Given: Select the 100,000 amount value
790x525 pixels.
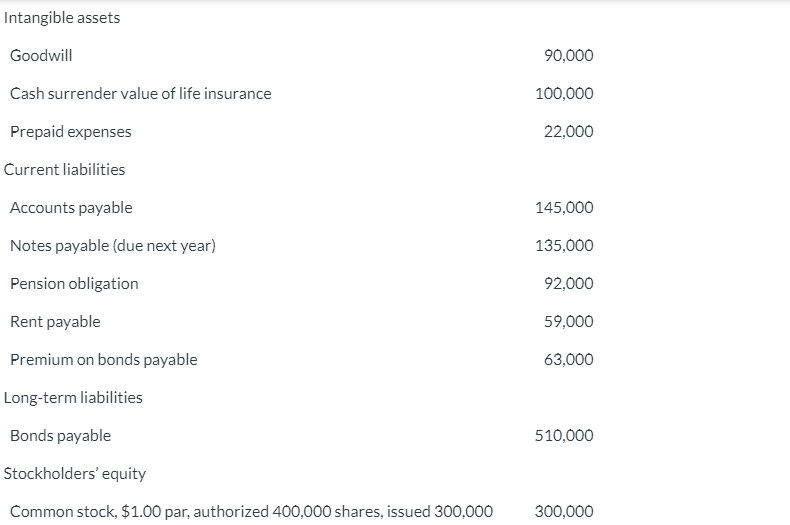Looking at the screenshot, I should pos(564,93).
